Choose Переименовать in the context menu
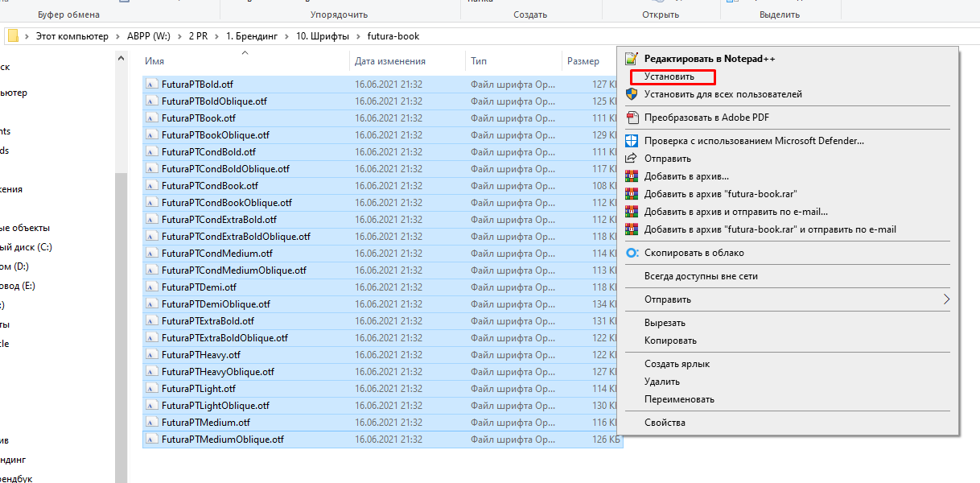The image size is (980, 483). pyautogui.click(x=679, y=399)
